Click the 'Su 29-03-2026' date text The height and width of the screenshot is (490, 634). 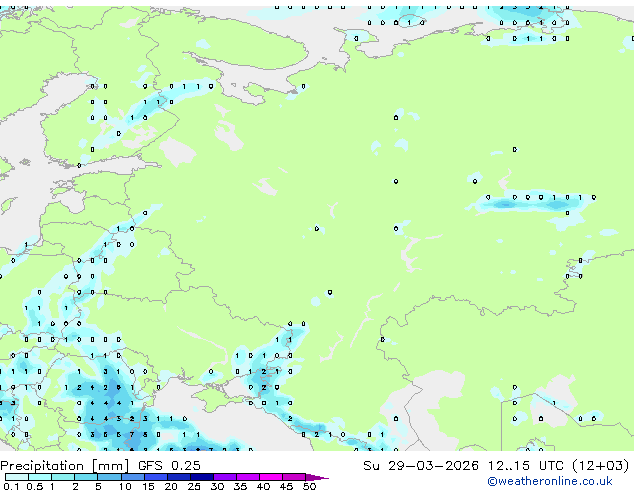tap(421, 465)
